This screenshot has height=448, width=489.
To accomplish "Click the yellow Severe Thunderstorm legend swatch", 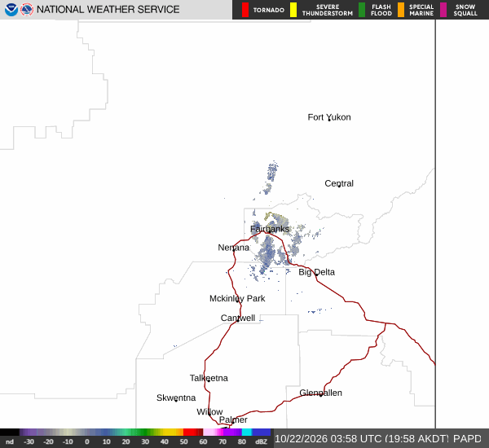I will (x=293, y=10).
